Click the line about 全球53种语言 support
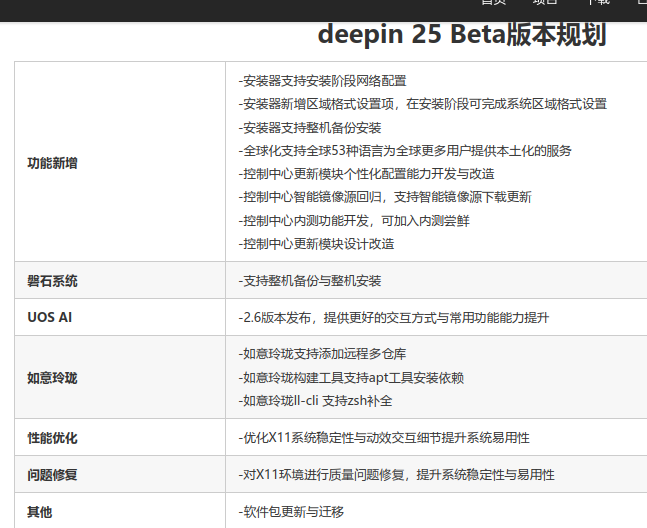647x528 pixels. [x=405, y=151]
